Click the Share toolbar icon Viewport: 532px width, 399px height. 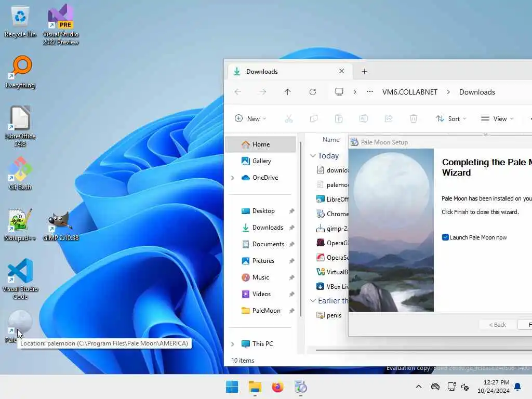coord(389,118)
